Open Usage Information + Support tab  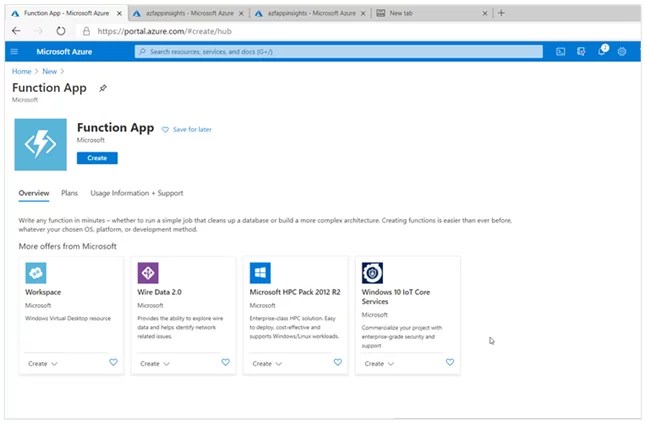137,193
